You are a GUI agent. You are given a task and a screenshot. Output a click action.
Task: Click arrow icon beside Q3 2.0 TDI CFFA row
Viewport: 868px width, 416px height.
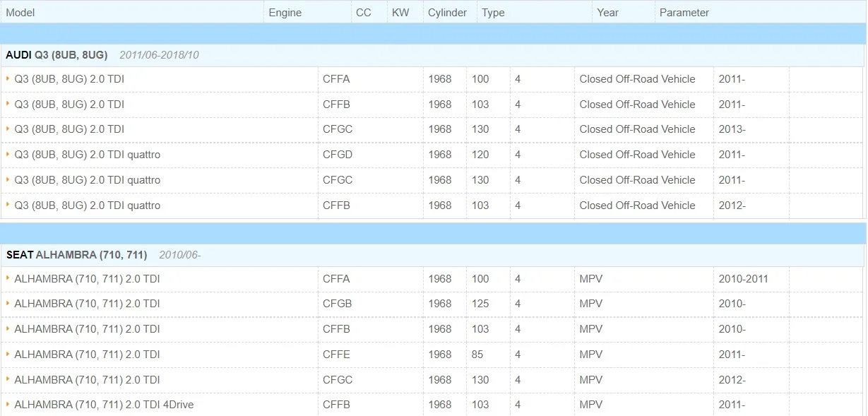click(8, 79)
